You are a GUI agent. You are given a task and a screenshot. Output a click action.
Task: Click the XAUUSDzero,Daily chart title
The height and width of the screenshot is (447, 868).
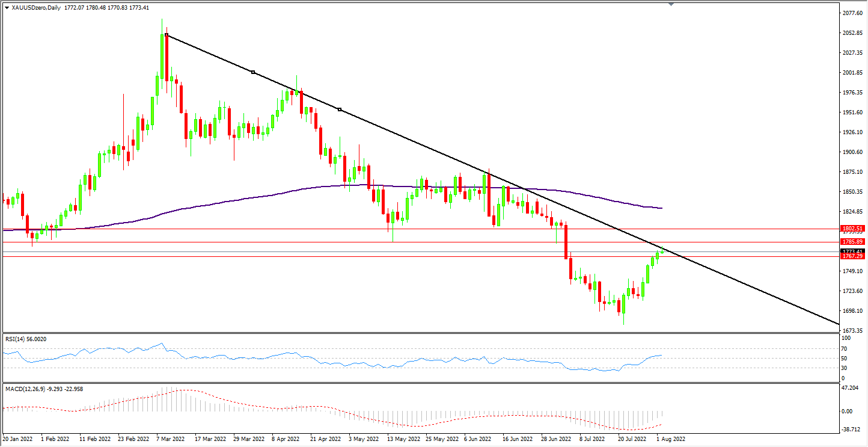pos(35,7)
